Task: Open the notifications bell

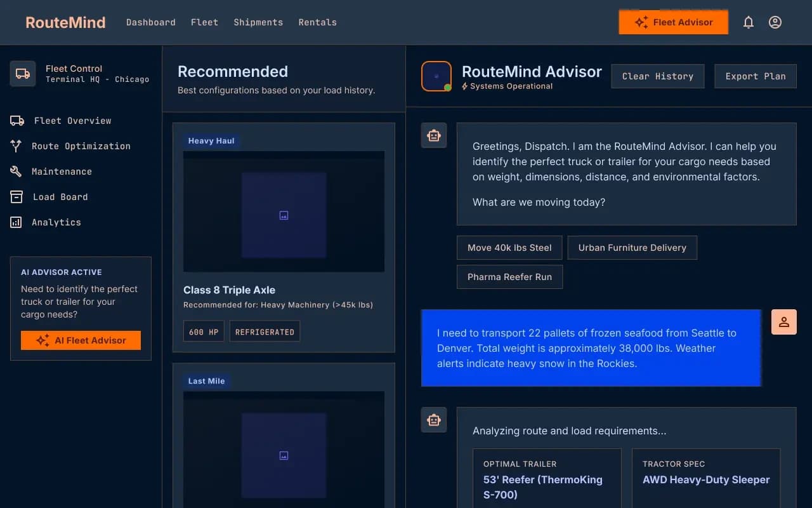Action: tap(749, 22)
